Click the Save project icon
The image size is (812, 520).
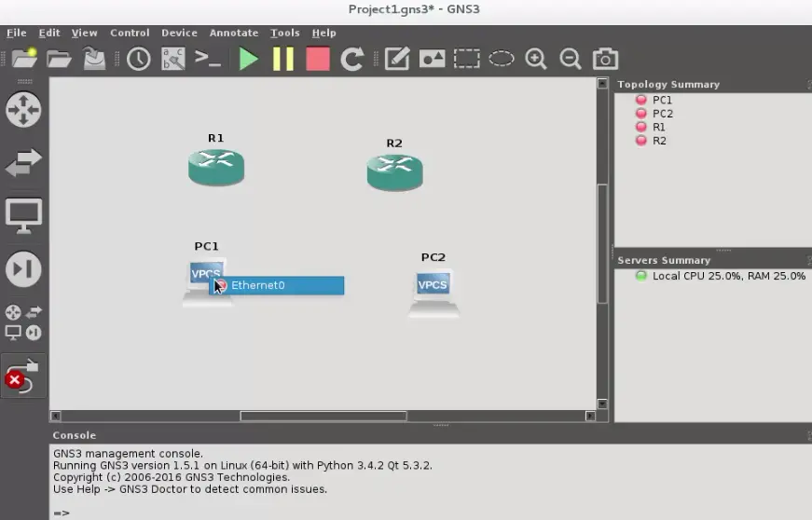94,59
